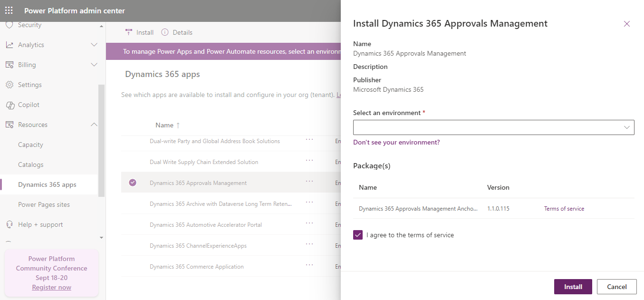Expand the Analytics sidebar section
The height and width of the screenshot is (300, 644).
point(94,45)
